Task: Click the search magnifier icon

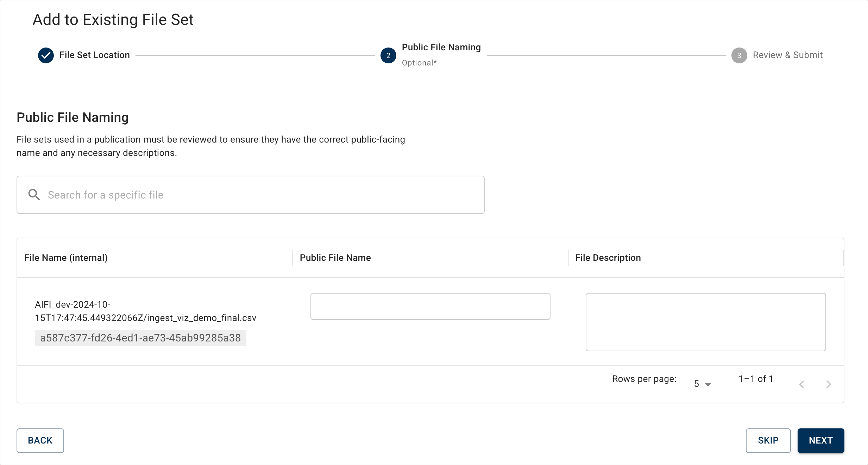Action: pyautogui.click(x=34, y=195)
